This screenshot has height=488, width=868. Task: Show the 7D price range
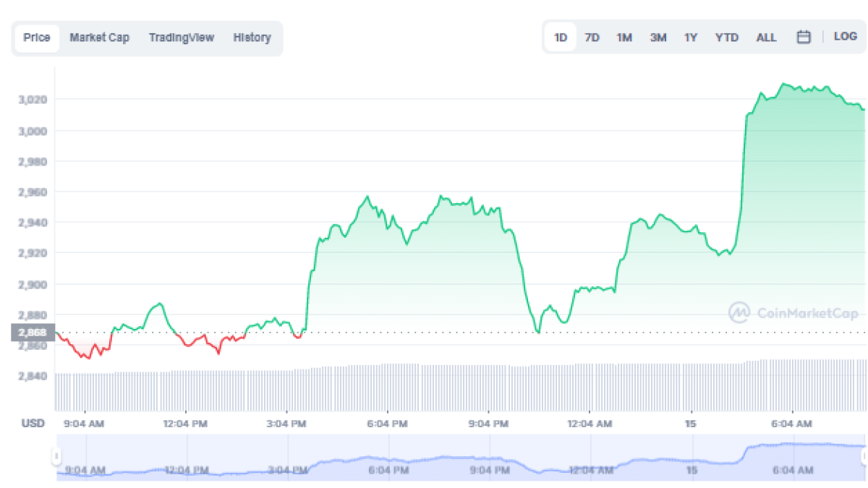[592, 38]
